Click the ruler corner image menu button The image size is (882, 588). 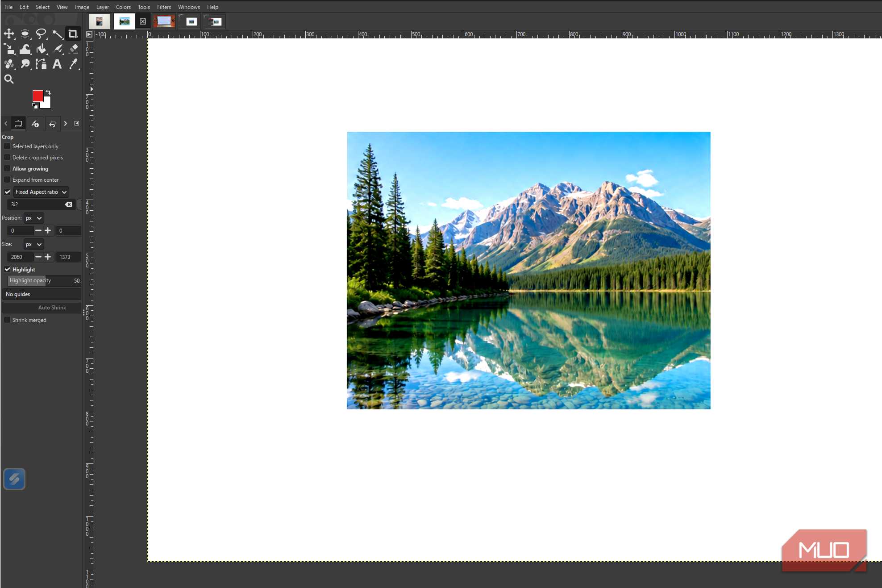89,34
